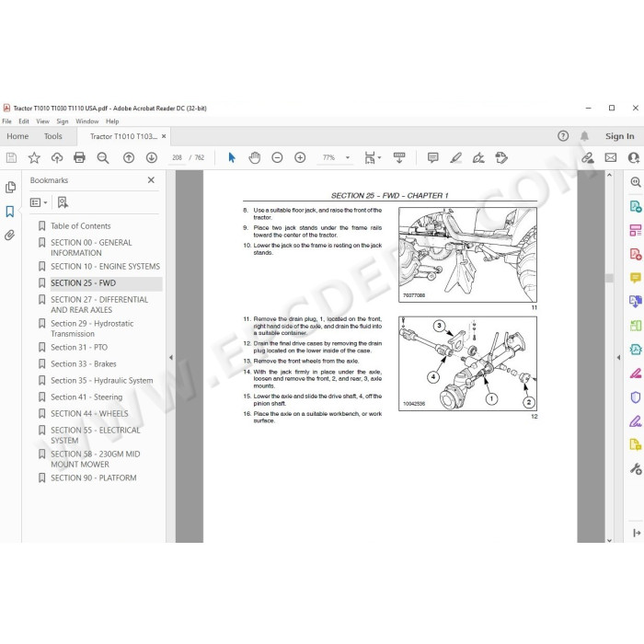Open Section 31 - PTO bookmark

(79, 348)
